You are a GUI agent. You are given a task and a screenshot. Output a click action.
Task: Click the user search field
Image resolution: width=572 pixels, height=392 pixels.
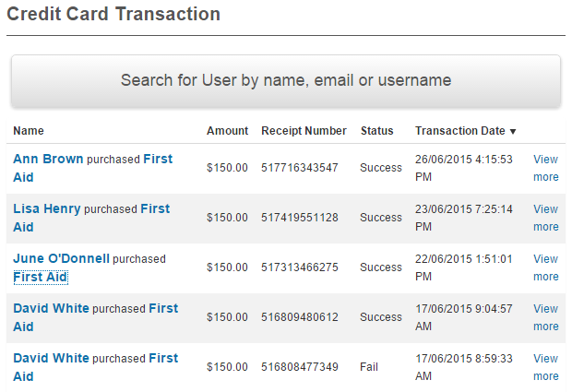[x=285, y=80]
